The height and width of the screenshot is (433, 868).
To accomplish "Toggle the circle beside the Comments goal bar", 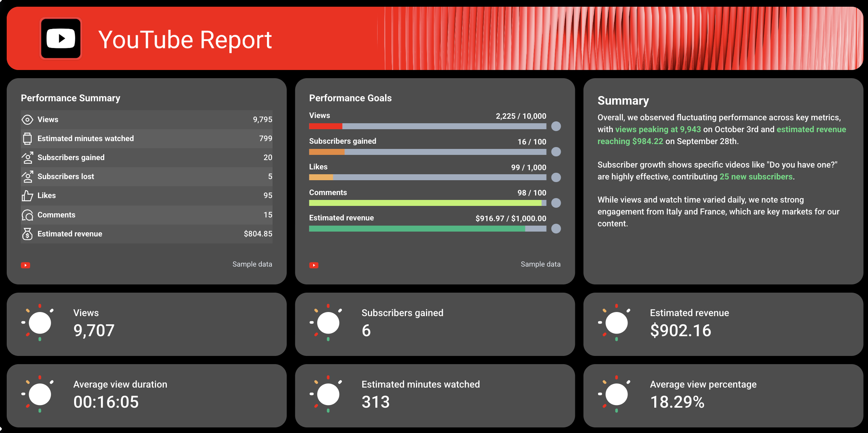I will (556, 203).
